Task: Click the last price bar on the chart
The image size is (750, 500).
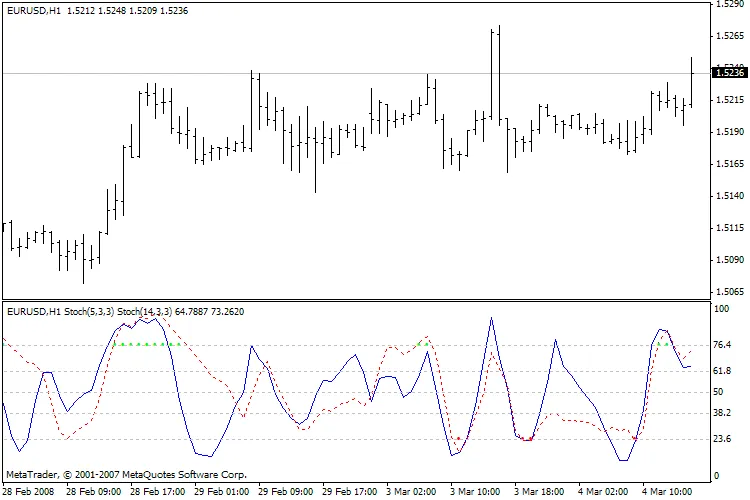Action: pyautogui.click(x=691, y=82)
